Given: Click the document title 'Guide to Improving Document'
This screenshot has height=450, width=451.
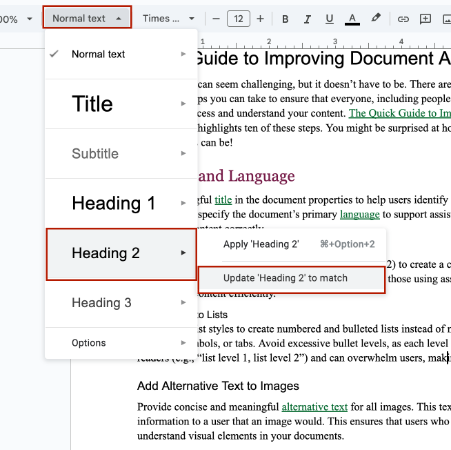Looking at the screenshot, I should [x=315, y=59].
